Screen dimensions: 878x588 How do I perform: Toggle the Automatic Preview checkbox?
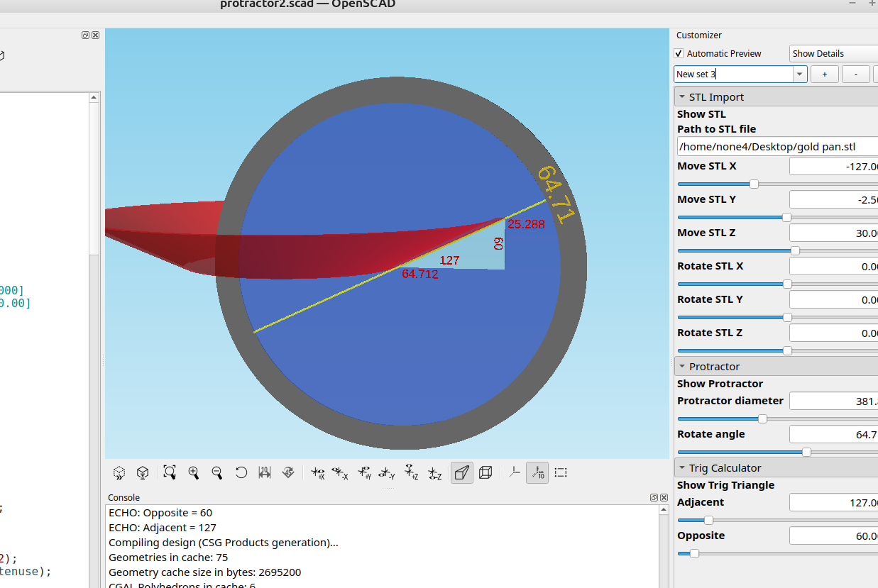679,54
